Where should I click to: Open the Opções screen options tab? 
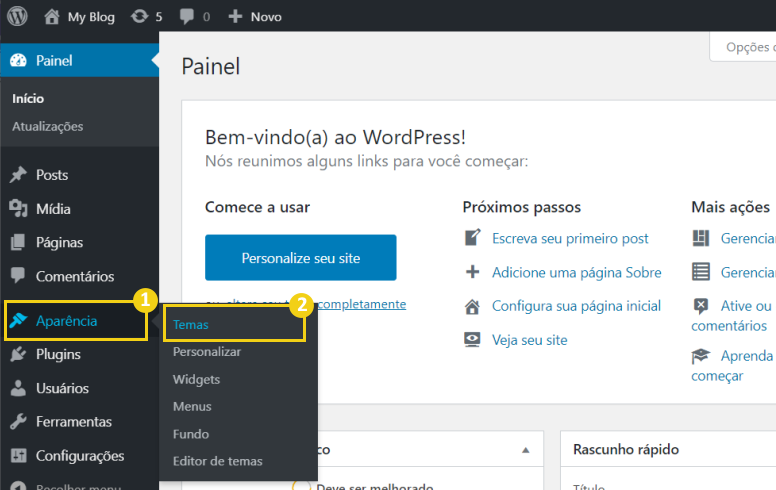743,47
